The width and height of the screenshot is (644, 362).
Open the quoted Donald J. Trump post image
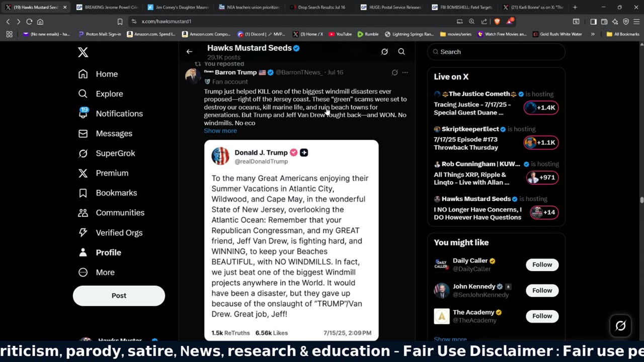pos(291,240)
